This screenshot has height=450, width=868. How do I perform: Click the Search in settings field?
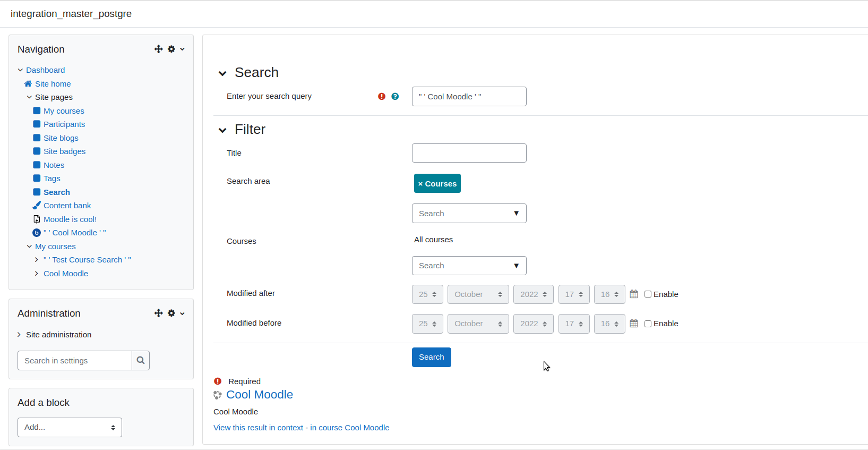point(75,360)
